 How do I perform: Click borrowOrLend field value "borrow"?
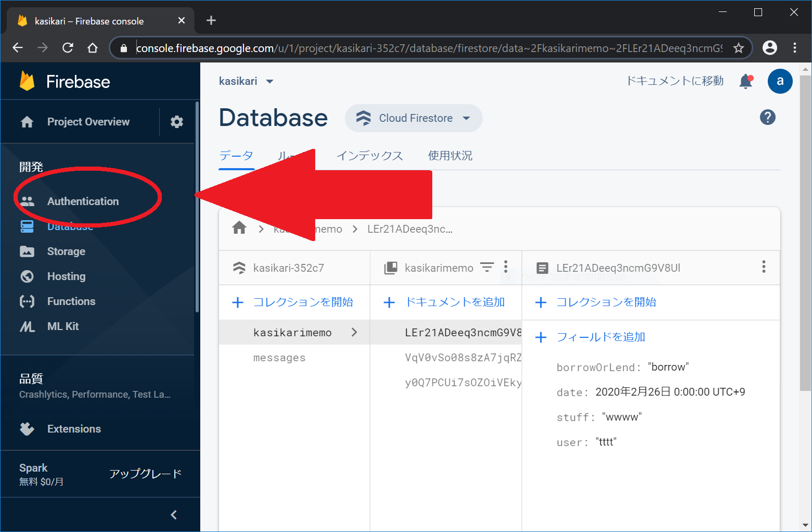(x=668, y=367)
